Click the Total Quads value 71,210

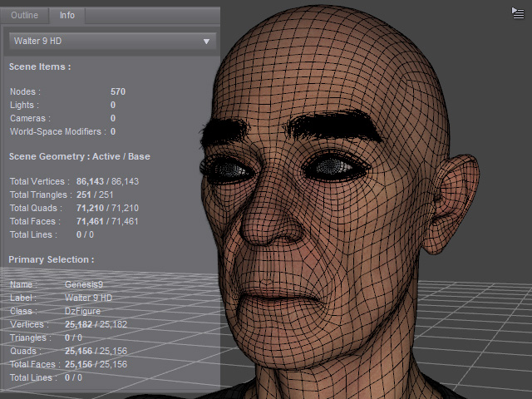coord(90,208)
